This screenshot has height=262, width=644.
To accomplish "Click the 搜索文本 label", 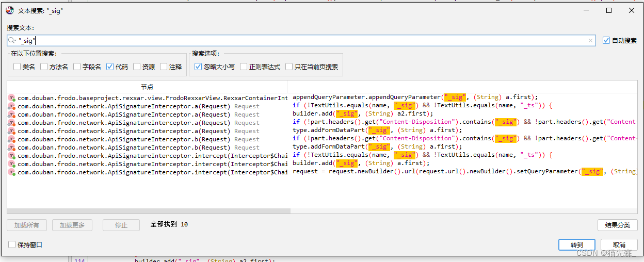I will 20,28.
